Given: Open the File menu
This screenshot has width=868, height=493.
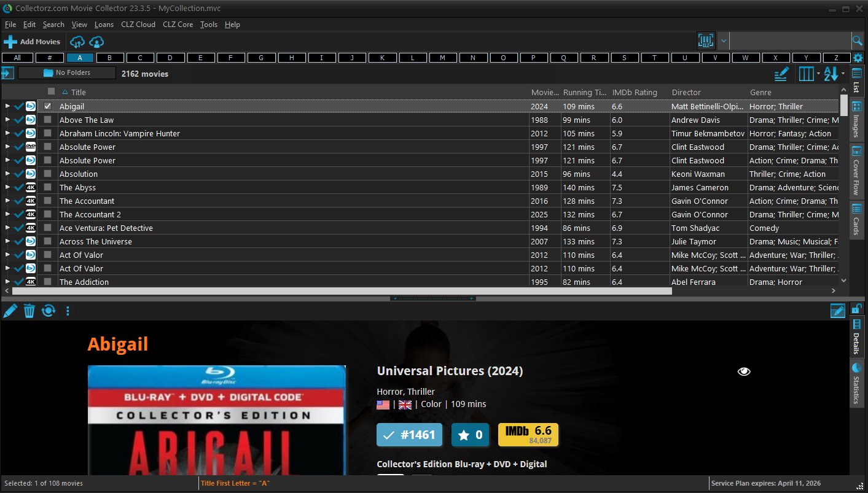Looking at the screenshot, I should [x=10, y=25].
